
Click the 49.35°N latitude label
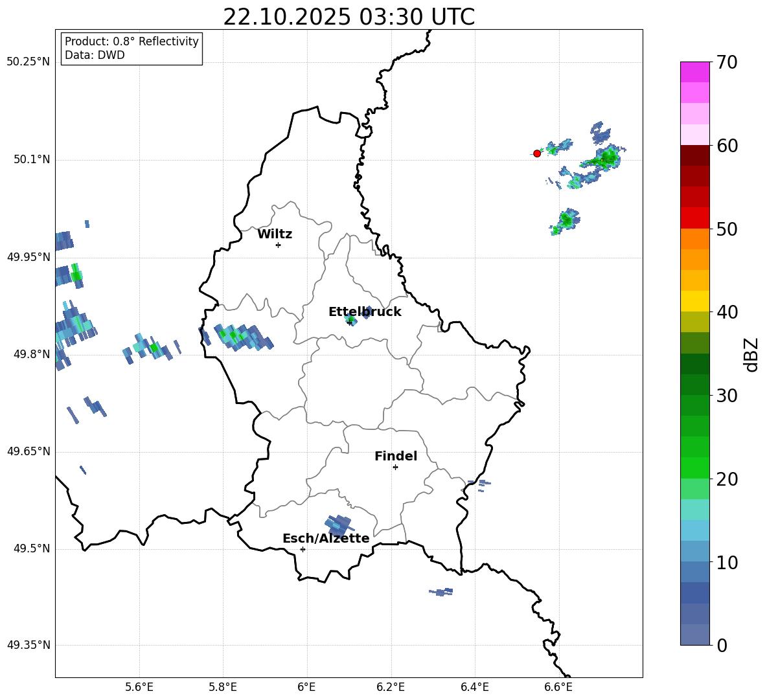tap(29, 645)
